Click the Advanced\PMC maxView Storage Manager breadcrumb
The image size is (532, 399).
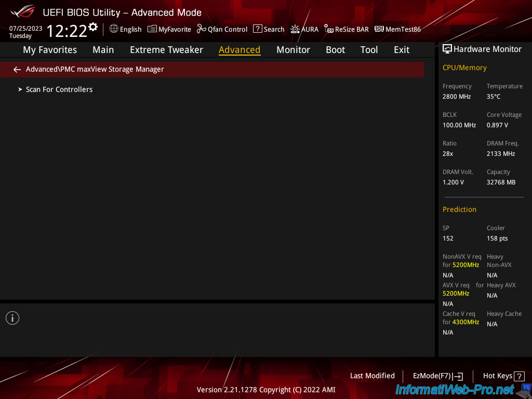[x=95, y=69]
